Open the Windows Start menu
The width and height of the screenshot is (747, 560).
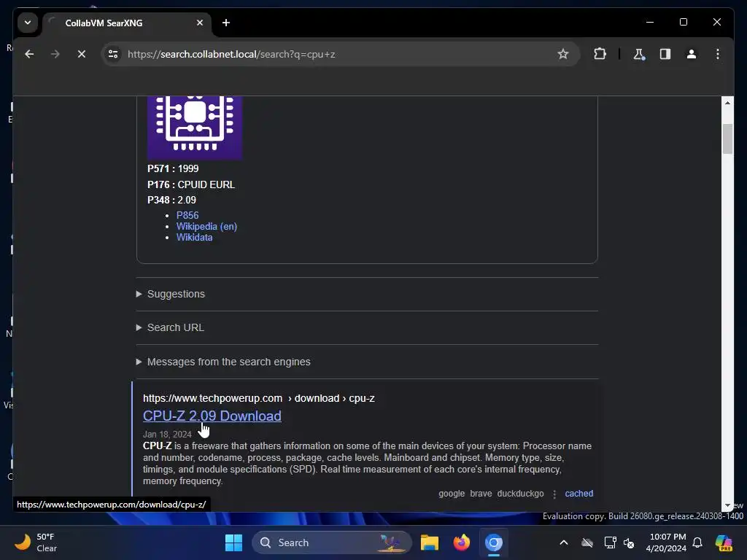[x=233, y=542]
